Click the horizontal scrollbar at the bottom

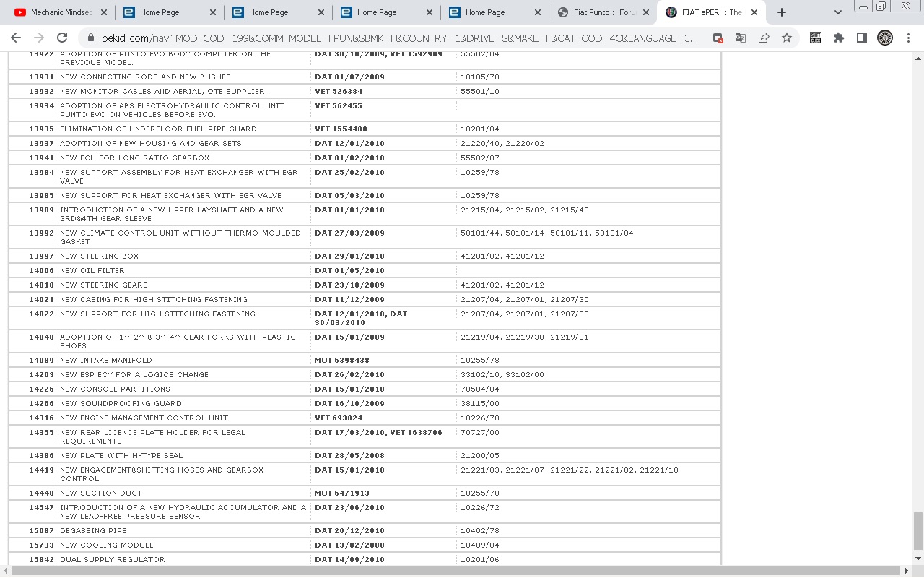(455, 571)
